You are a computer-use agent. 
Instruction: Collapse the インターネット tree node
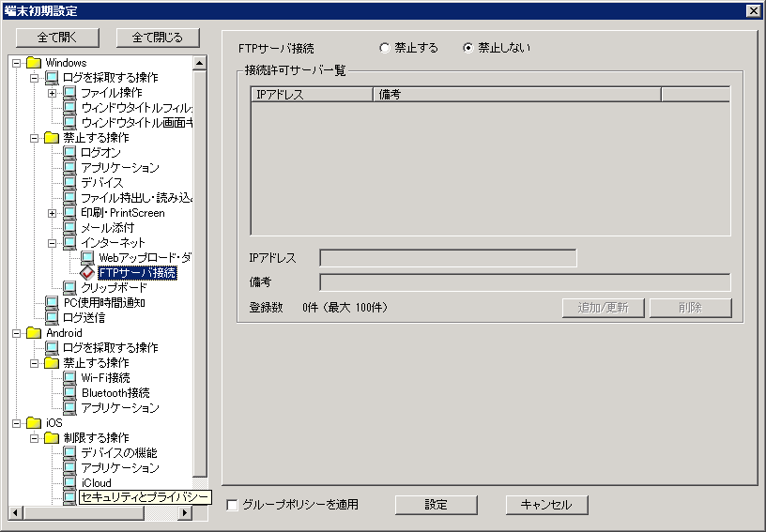point(53,243)
